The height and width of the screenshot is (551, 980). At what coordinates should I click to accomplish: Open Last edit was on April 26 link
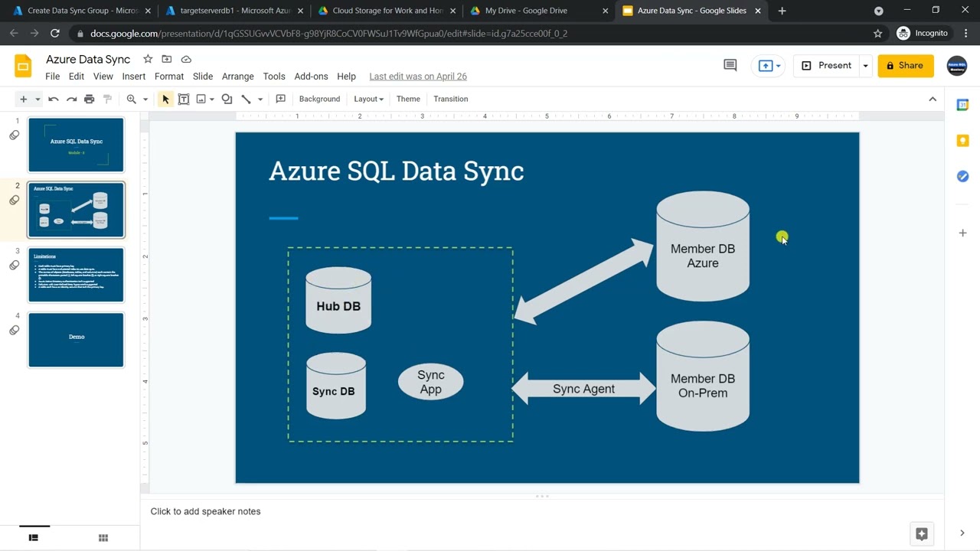point(418,77)
